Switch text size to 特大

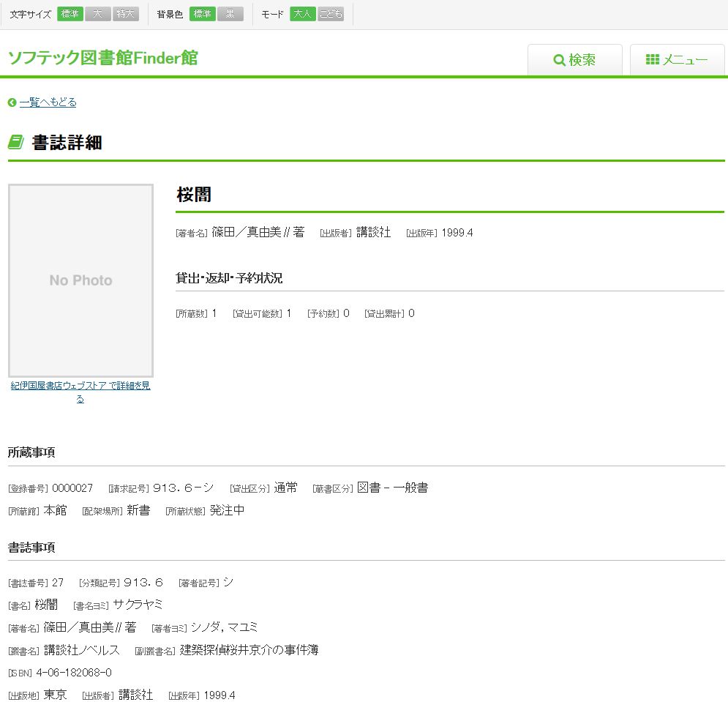[126, 14]
